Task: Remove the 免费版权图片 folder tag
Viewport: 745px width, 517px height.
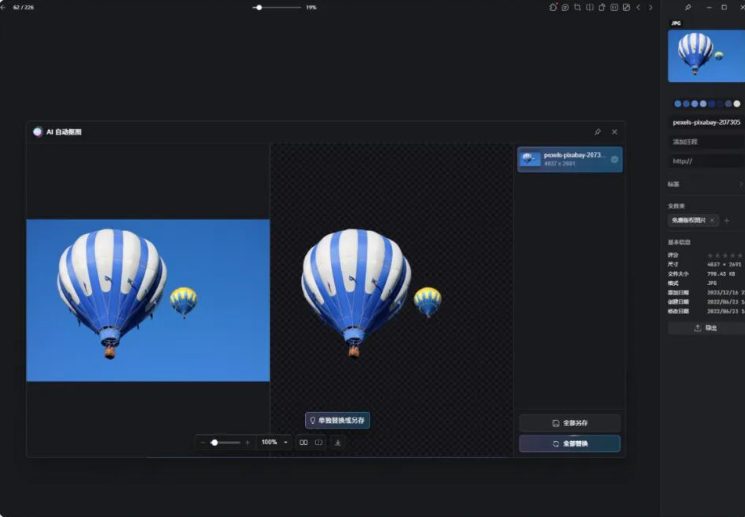Action: pyautogui.click(x=712, y=220)
